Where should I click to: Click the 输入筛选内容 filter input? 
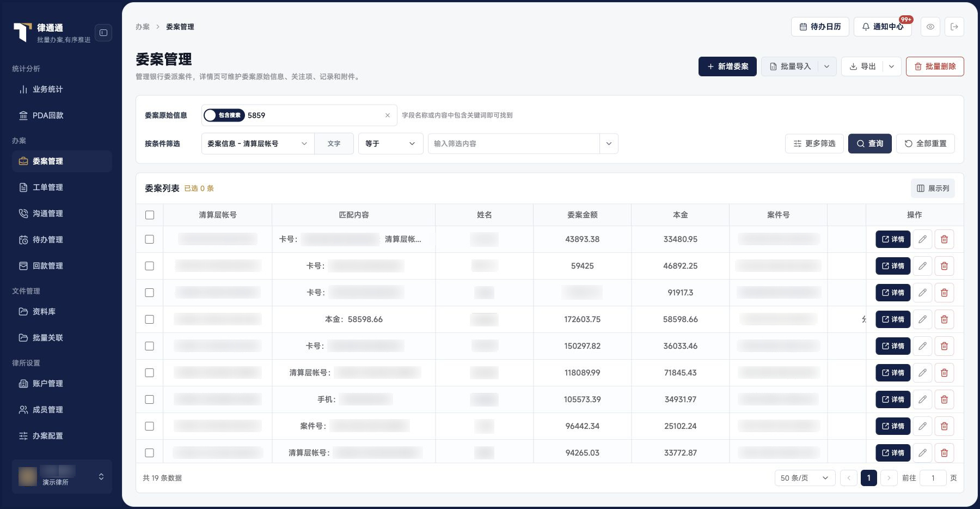coord(514,144)
